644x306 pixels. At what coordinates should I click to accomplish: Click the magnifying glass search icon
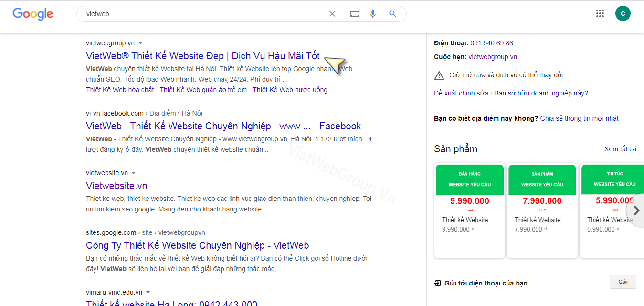[392, 14]
